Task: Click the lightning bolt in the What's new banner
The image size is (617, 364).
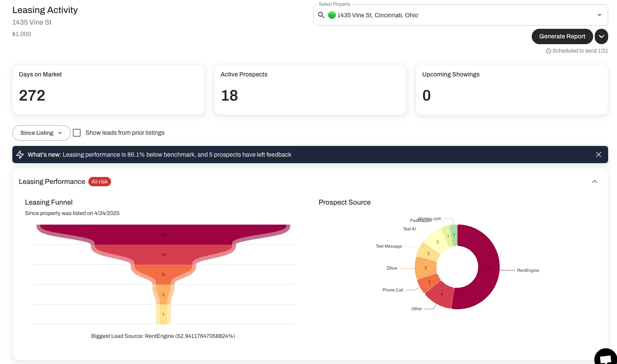Action: 20,154
